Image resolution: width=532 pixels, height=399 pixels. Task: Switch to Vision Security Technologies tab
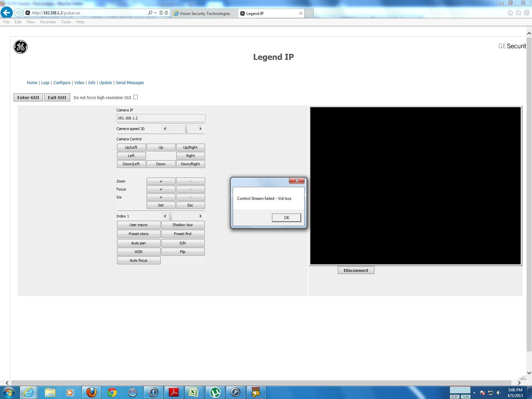204,14
